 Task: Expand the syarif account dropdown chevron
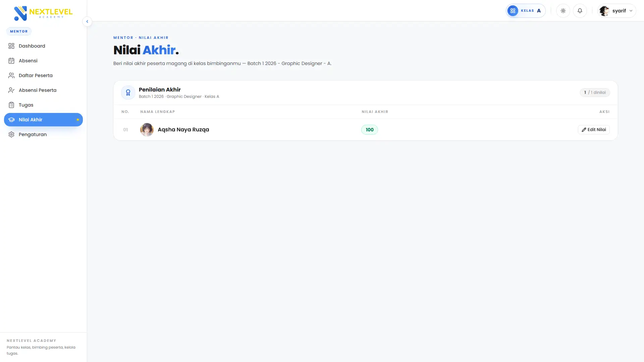(631, 11)
